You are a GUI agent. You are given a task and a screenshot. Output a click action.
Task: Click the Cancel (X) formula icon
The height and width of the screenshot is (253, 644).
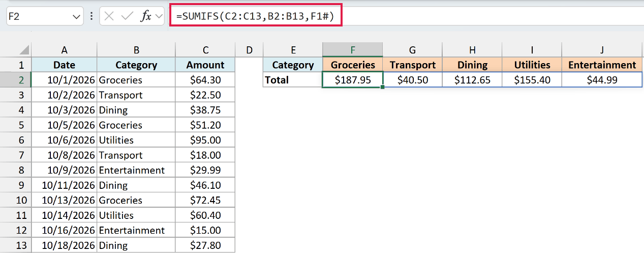coord(109,16)
